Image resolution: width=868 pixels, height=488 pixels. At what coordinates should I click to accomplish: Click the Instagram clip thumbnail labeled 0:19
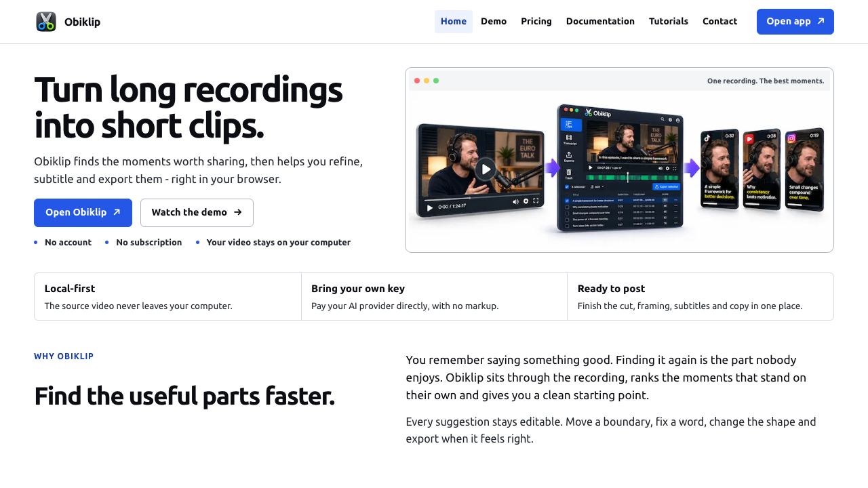coord(804,169)
